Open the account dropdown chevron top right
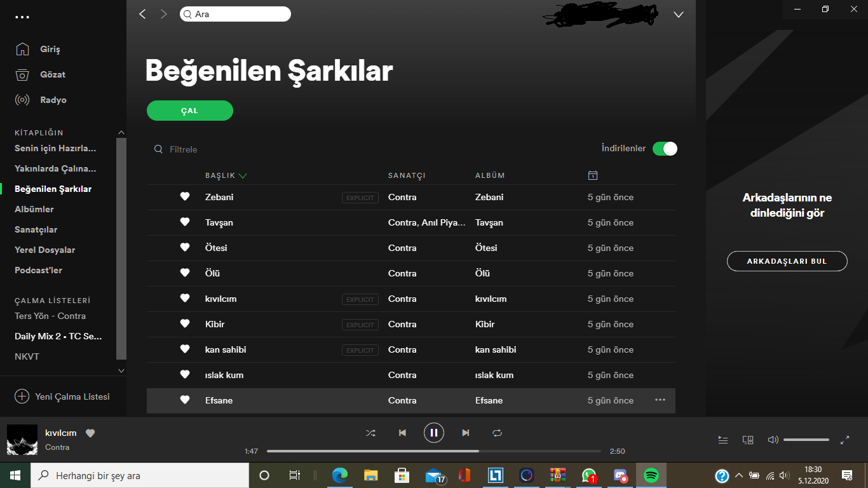 coord(678,14)
